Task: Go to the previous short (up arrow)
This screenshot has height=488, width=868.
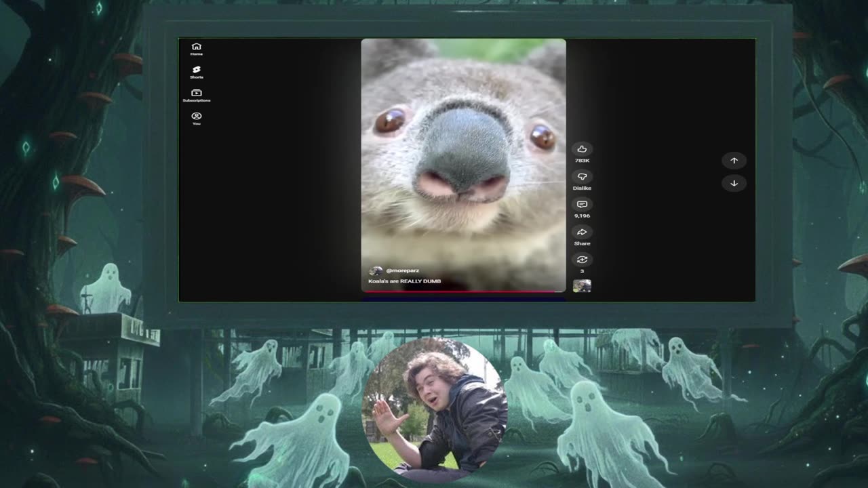Action: [734, 161]
